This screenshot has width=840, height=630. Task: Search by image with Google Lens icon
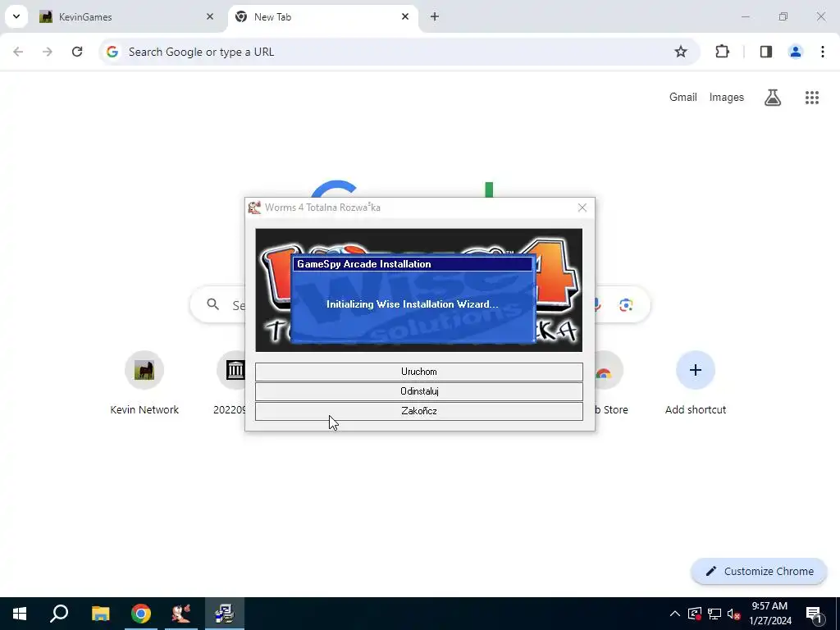pos(626,305)
